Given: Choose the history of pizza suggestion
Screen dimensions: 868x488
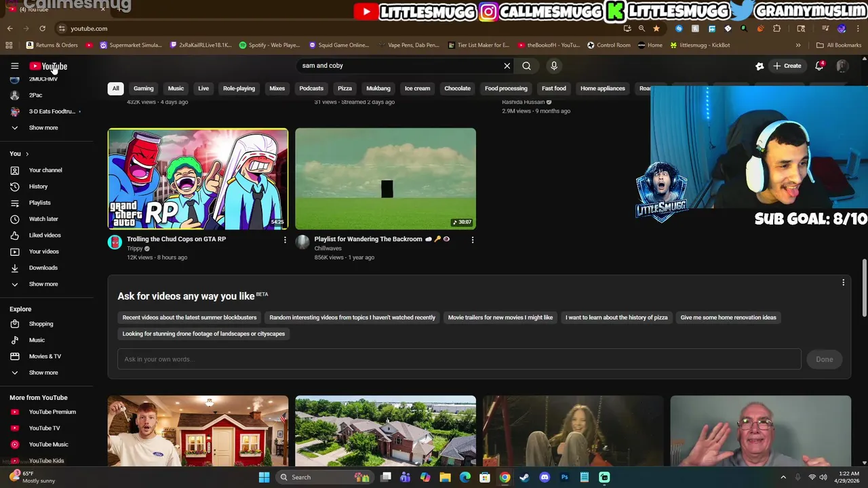Looking at the screenshot, I should [x=616, y=317].
